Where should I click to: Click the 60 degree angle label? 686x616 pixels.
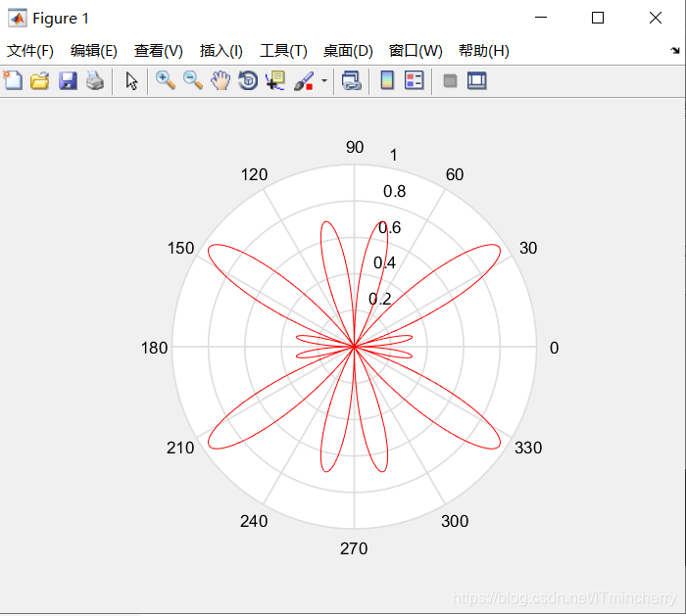[x=455, y=175]
